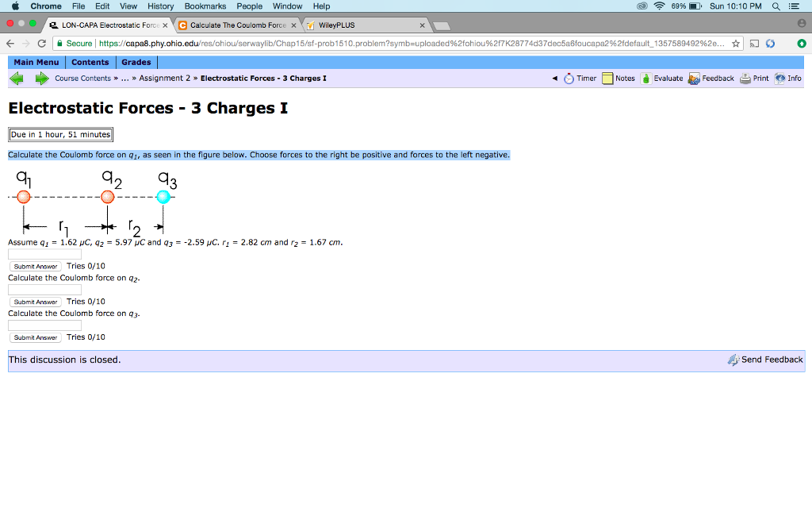Click the Print icon
Image resolution: width=812 pixels, height=508 pixels.
tap(744, 78)
